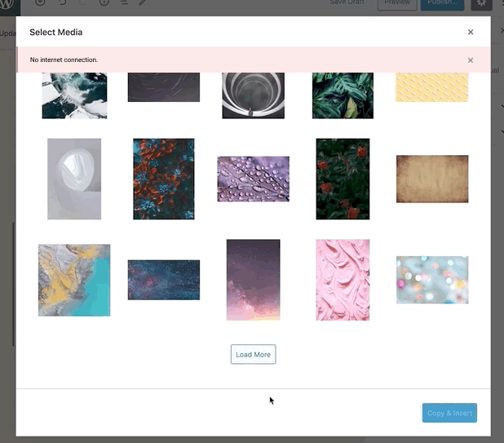The height and width of the screenshot is (443, 504).
Task: Click Preview button in background editor
Action: [x=397, y=4]
